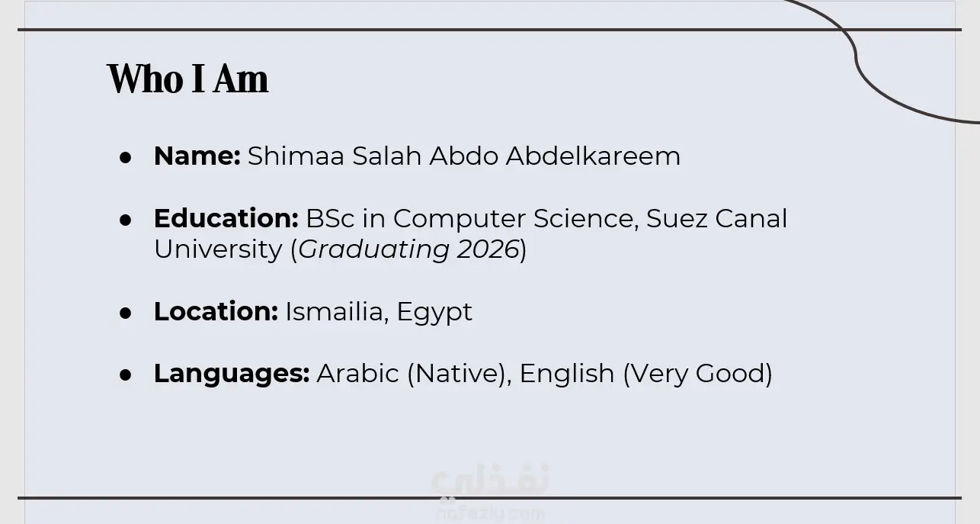
Task: Select the bold "Education:" label
Action: [226, 218]
